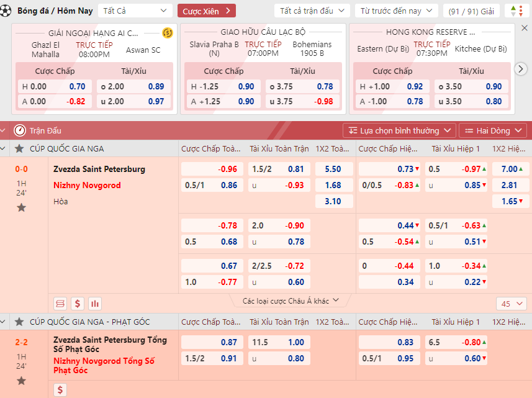Favorite the Cúp Quốc Gia Nga league star
Image resolution: width=532 pixels, height=398 pixels.
click(x=19, y=148)
